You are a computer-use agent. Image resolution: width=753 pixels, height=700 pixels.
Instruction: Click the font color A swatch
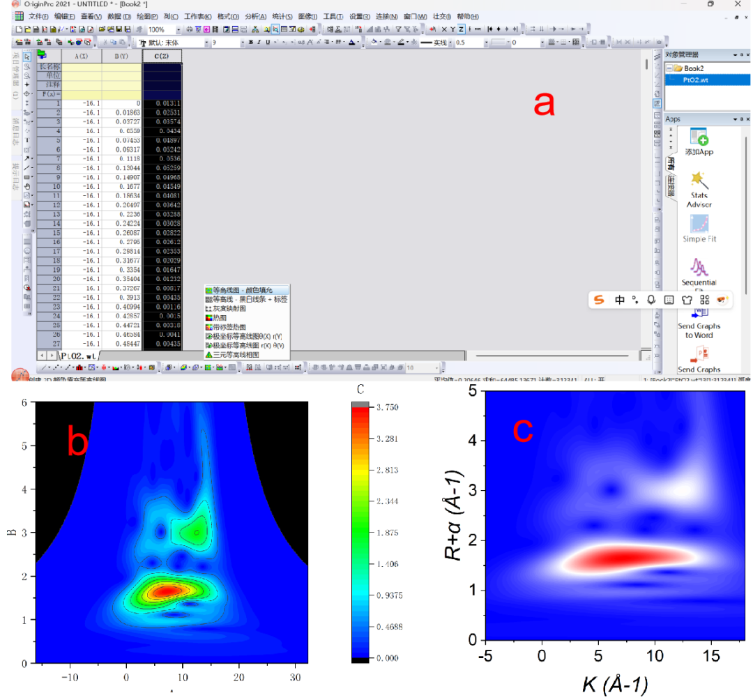[351, 43]
